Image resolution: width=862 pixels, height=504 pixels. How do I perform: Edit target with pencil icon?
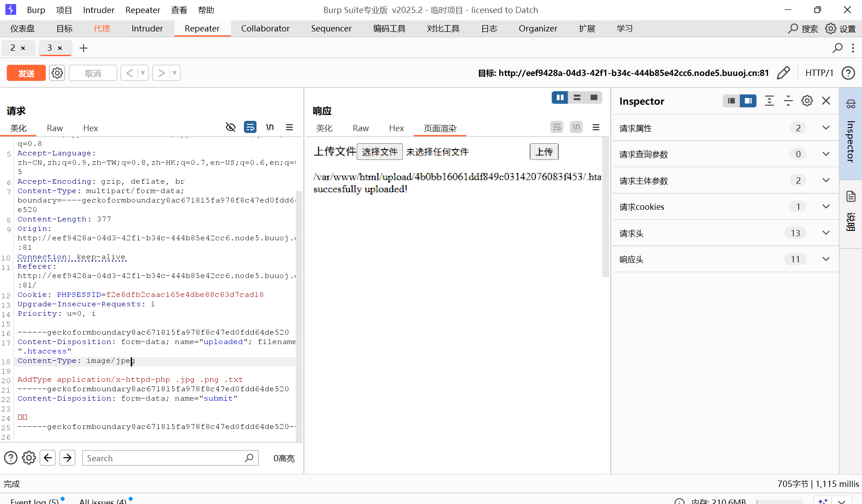pyautogui.click(x=783, y=73)
